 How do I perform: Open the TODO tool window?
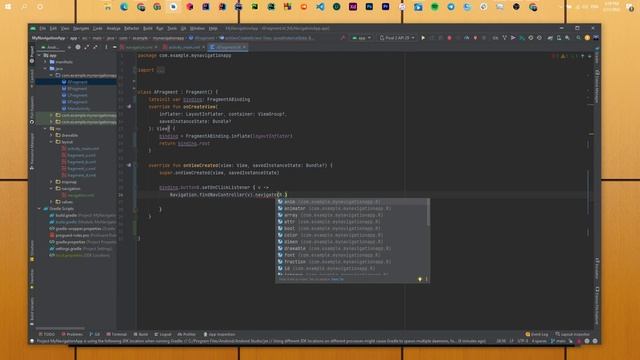pyautogui.click(x=47, y=334)
